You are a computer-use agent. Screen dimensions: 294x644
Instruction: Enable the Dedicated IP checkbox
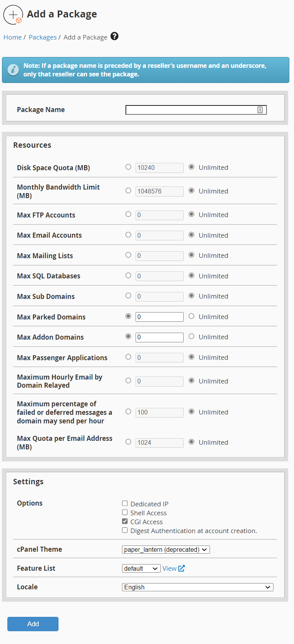pos(125,504)
